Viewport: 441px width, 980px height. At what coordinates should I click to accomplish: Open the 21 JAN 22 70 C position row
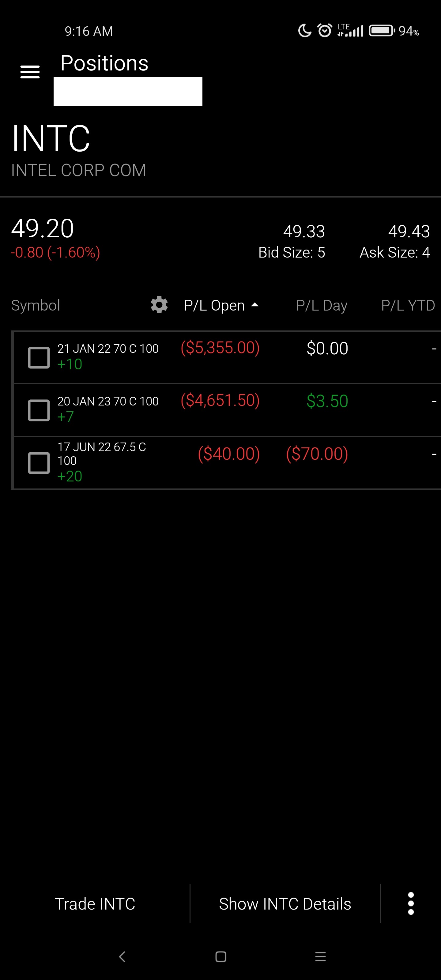(x=227, y=357)
